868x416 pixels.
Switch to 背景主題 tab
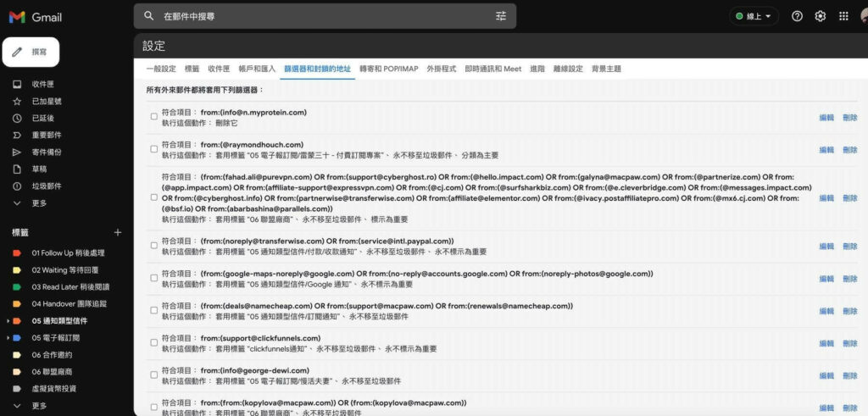pos(606,69)
